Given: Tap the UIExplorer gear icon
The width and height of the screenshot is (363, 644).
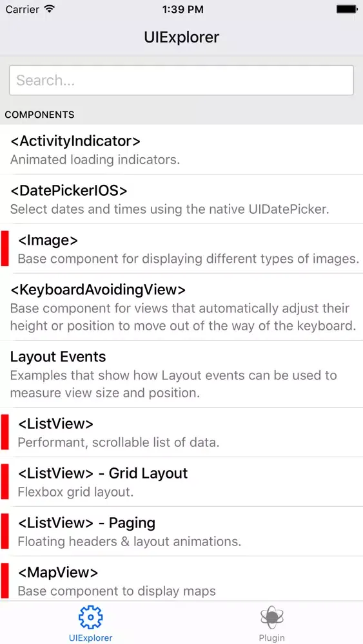Looking at the screenshot, I should [90, 616].
